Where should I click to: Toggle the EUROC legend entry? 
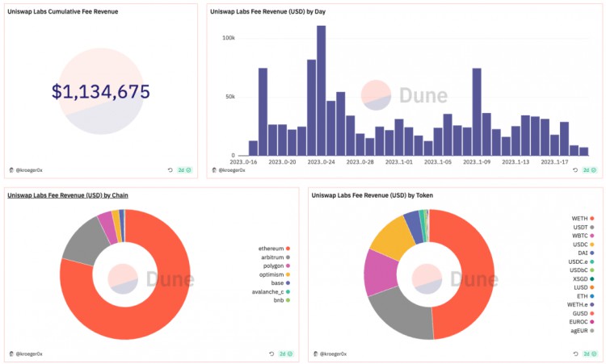(582, 321)
